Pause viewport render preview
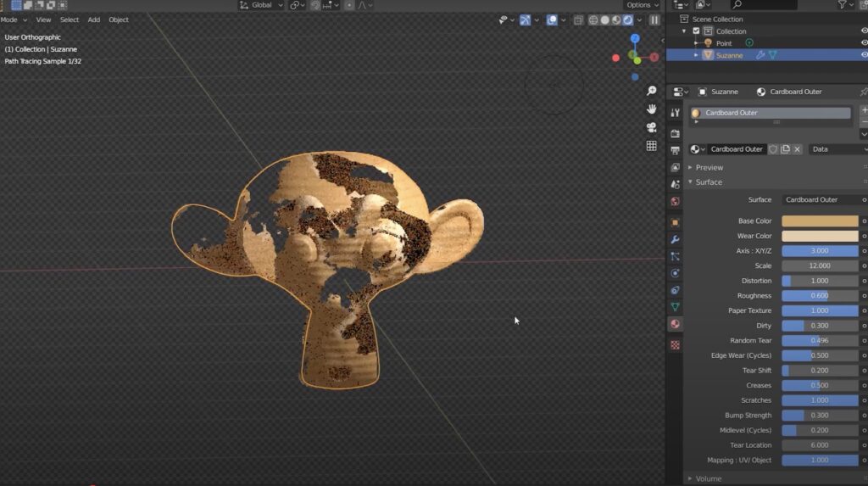This screenshot has height=486, width=868. point(655,20)
